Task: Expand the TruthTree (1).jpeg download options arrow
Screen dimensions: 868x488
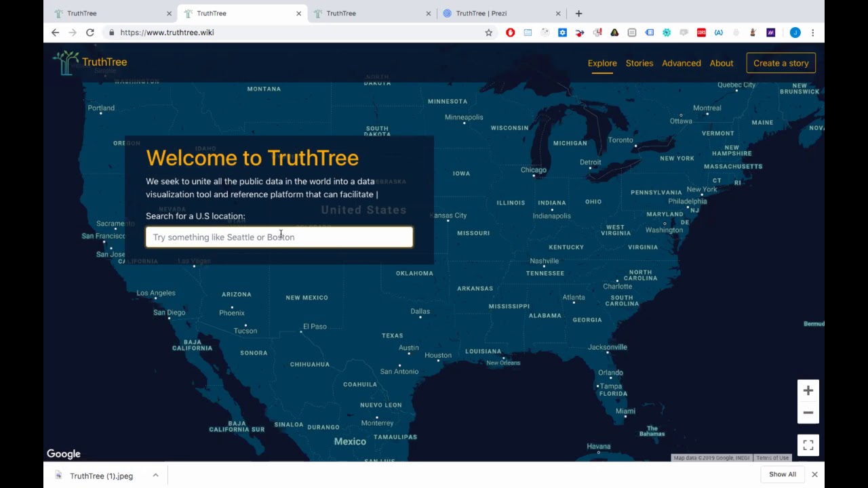Action: click(x=155, y=475)
